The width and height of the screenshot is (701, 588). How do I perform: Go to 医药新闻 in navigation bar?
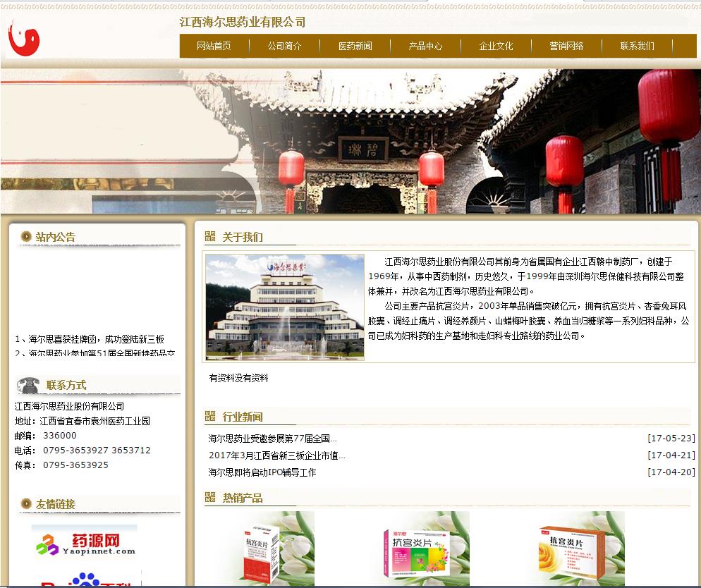(x=355, y=46)
